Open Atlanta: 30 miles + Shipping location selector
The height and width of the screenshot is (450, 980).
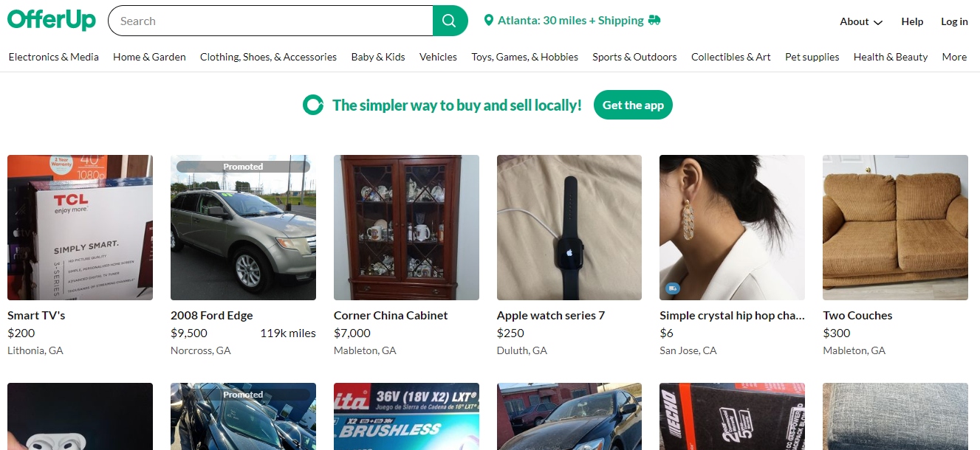click(572, 21)
